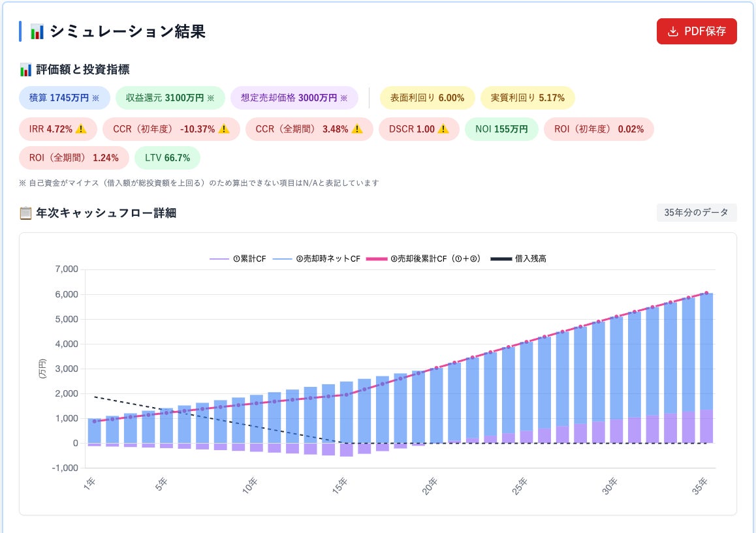The width and height of the screenshot is (756, 533).
Task: Click the clipboard icon beside 年次キャッシュフロー詳細
Action: 25,213
